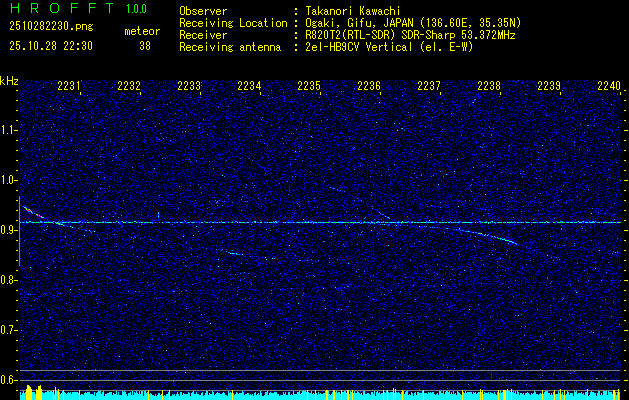Click the 2239 time marker
Screen dimensions: 629x400
[549, 86]
